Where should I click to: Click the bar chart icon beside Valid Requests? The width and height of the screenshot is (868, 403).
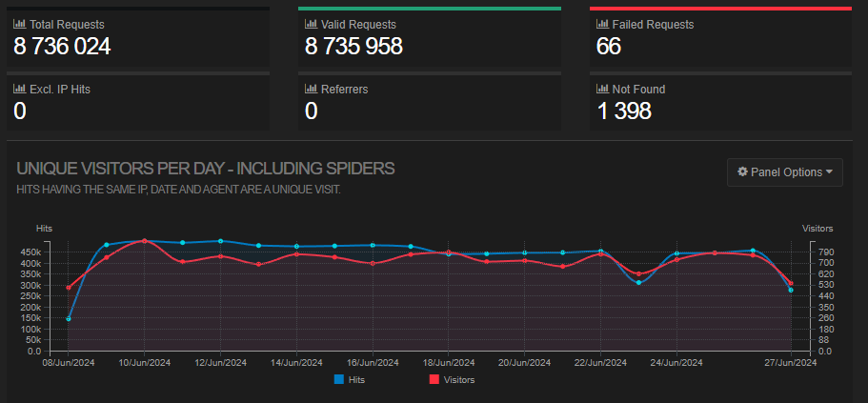click(312, 25)
